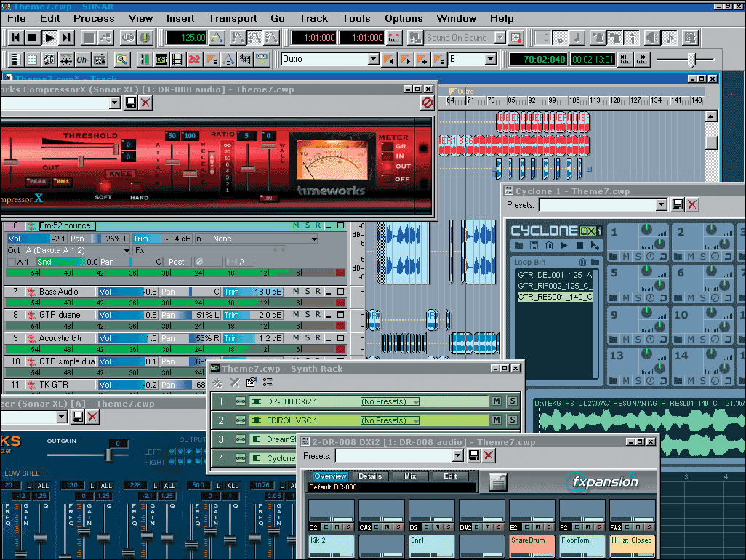Expand the Cyclone 1 Presets dropdown

pos(662,204)
